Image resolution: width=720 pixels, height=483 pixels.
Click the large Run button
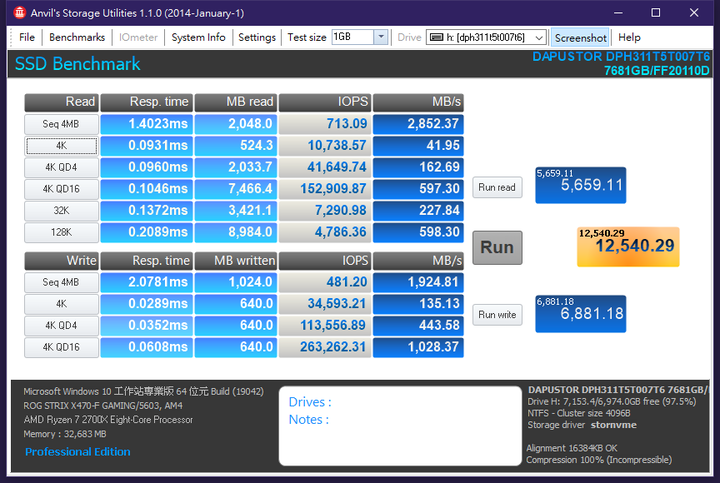[x=497, y=247]
